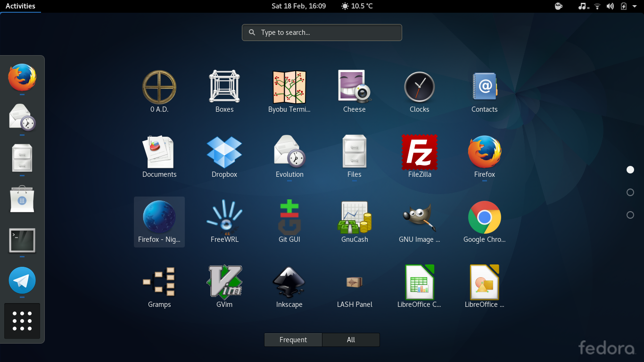
Task: Open Telegram from the dash
Action: (22, 280)
